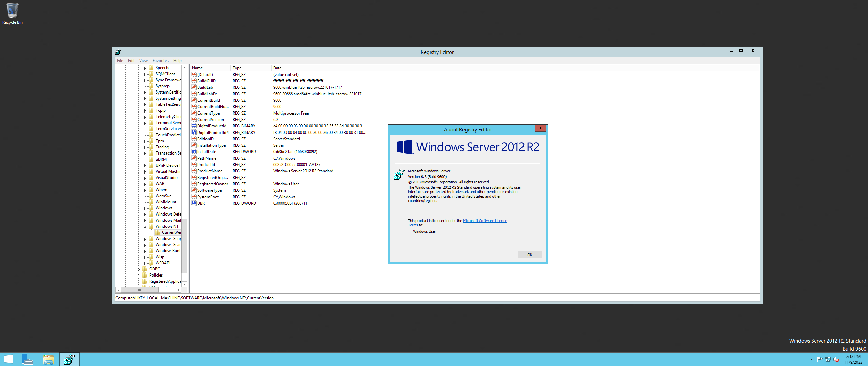Click tree horizontal scroll right arrow
Image resolution: width=868 pixels, height=366 pixels.
tap(178, 290)
